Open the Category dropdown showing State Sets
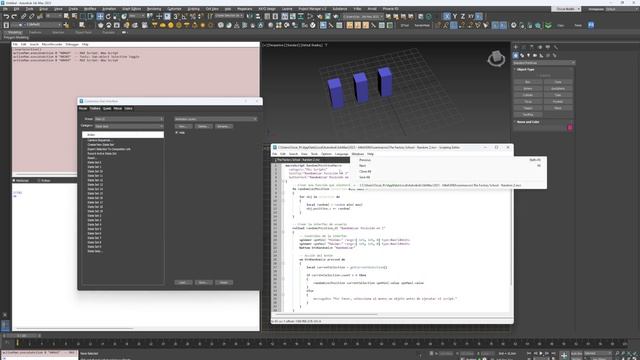Screen dimensions: 640x360 pos(129,127)
